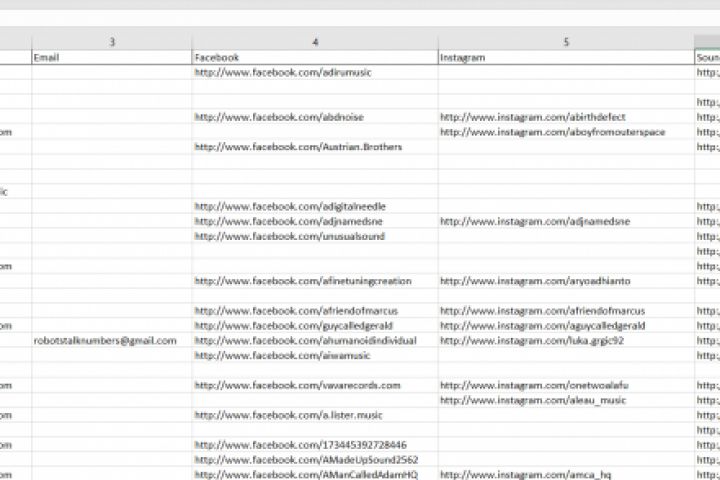Image resolution: width=720 pixels, height=480 pixels.
Task: Select the instagram.com/abirthdefect cell
Action: point(566,117)
